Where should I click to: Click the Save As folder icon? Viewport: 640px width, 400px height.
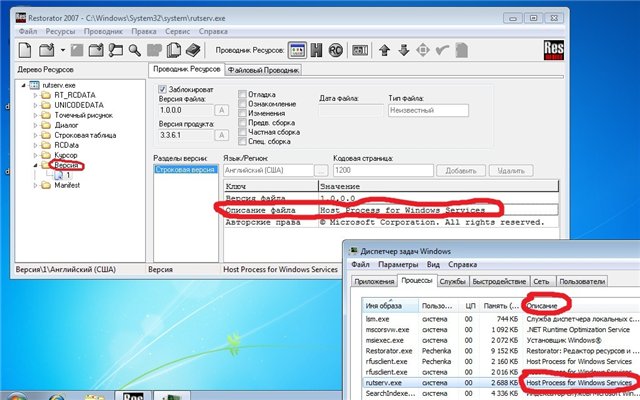(x=96, y=50)
